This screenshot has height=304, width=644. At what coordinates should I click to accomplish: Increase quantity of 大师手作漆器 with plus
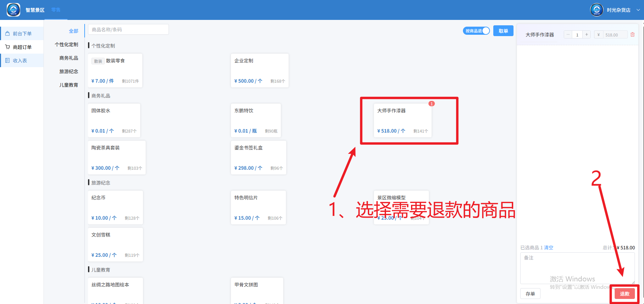tap(587, 34)
